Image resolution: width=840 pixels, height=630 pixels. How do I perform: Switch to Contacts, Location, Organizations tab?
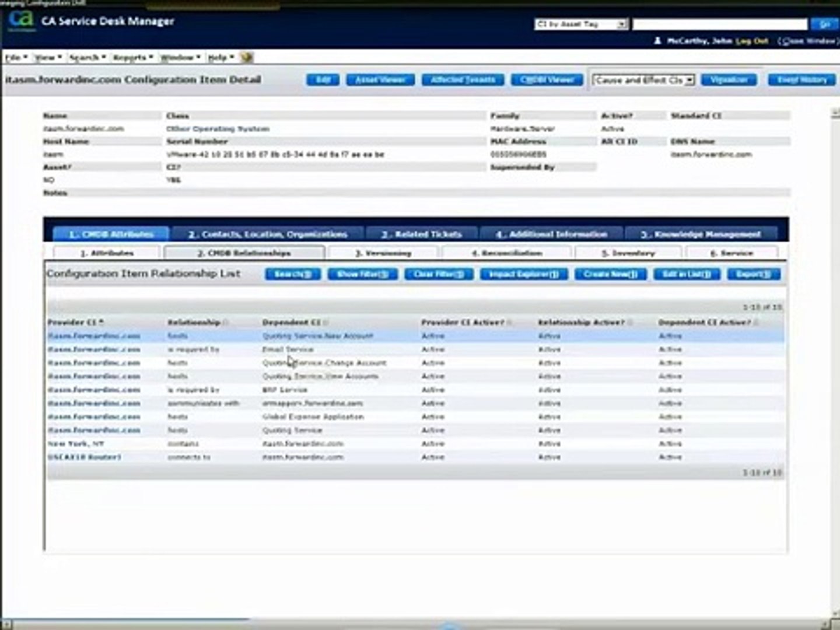[x=268, y=234]
